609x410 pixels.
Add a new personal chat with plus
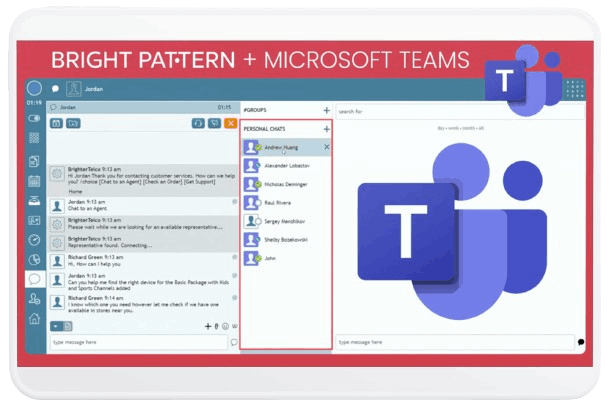coord(326,129)
